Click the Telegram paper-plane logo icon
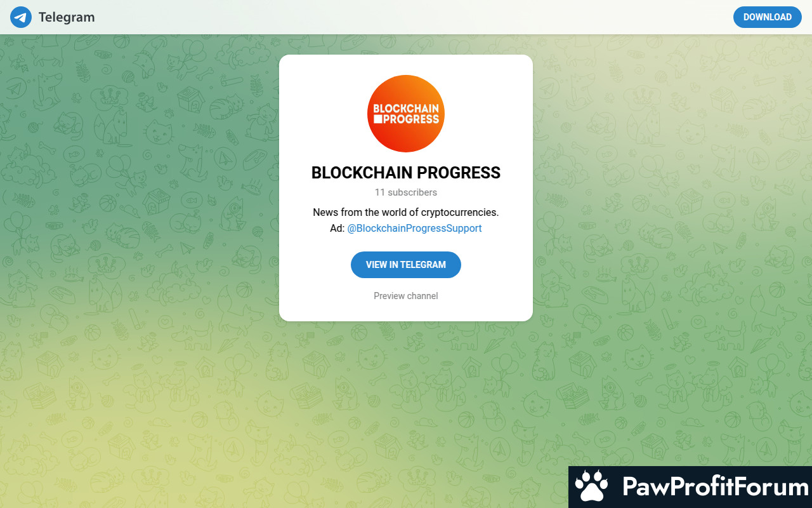The width and height of the screenshot is (812, 508). click(21, 17)
